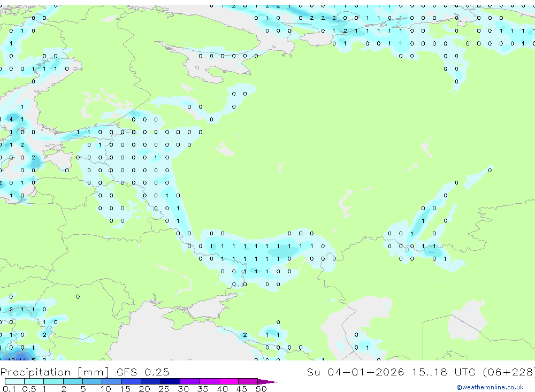Click the '0.5' legend scale label
Viewport: 535px width, 392px height.
click(x=29, y=389)
